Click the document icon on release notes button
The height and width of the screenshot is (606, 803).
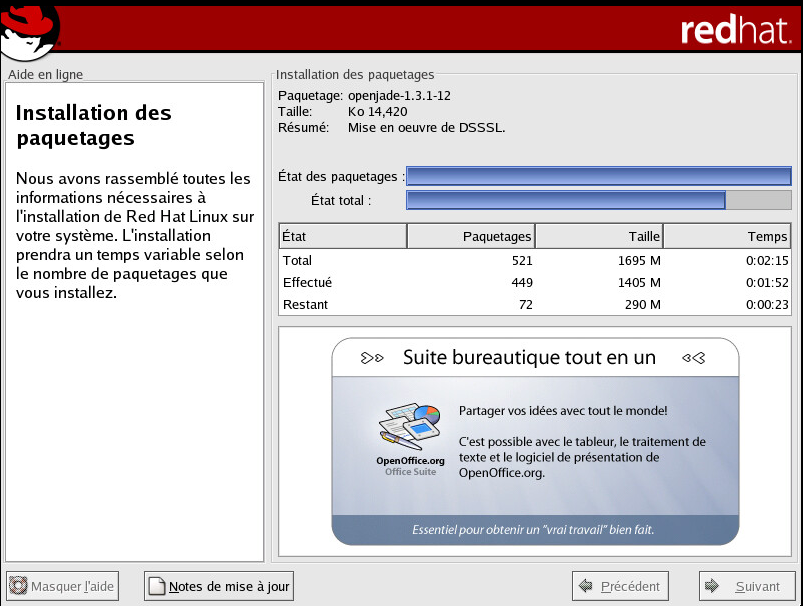157,587
